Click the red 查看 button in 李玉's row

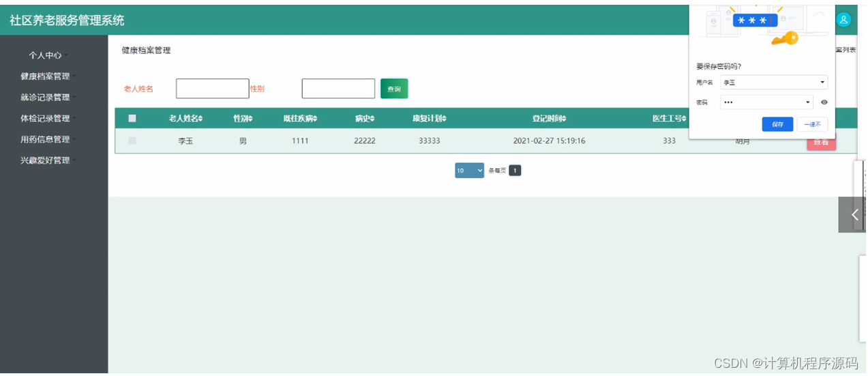[x=821, y=143]
